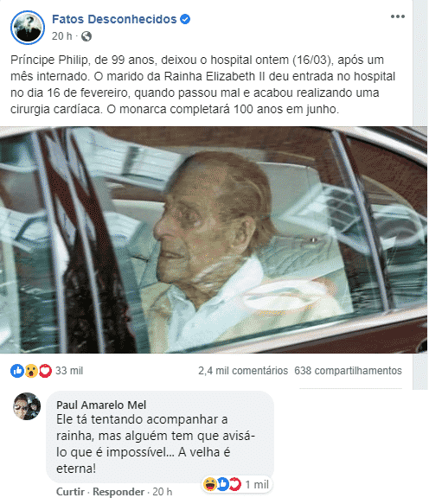The width and height of the screenshot is (429, 504).
Task: Click the Wow reaction emoji on post
Action: [x=31, y=371]
